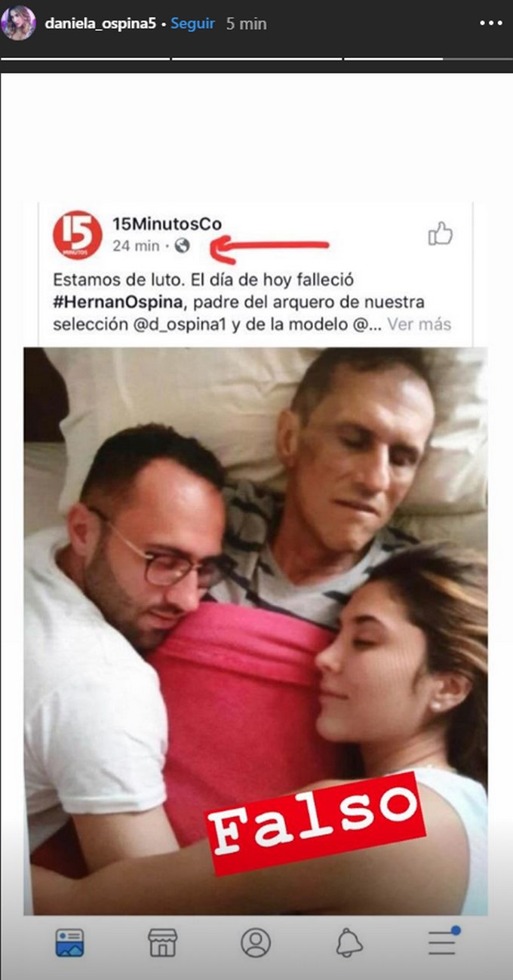Open the hamburger menu with blue dot
Image resolution: width=513 pixels, height=980 pixels.
point(443,942)
